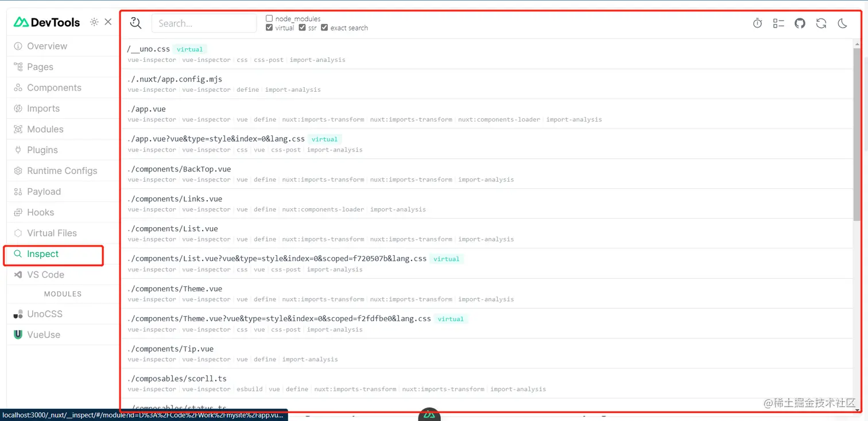Uncheck the ssr checkbox

pos(302,28)
